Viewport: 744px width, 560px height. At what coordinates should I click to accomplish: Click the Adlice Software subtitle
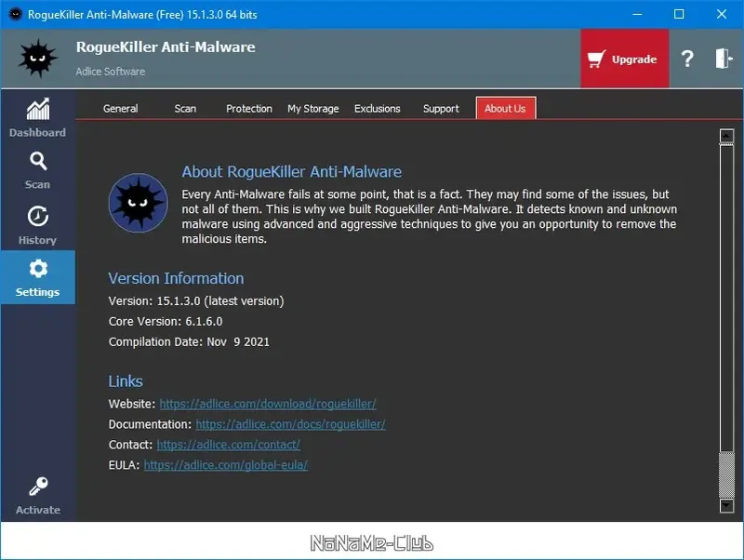click(110, 72)
